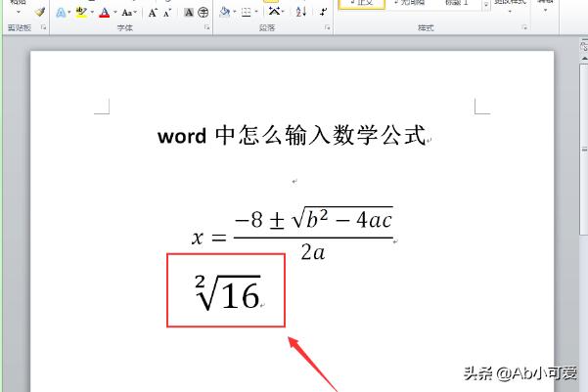Open the Font dialog launcher
588x392 pixels.
pos(207,27)
